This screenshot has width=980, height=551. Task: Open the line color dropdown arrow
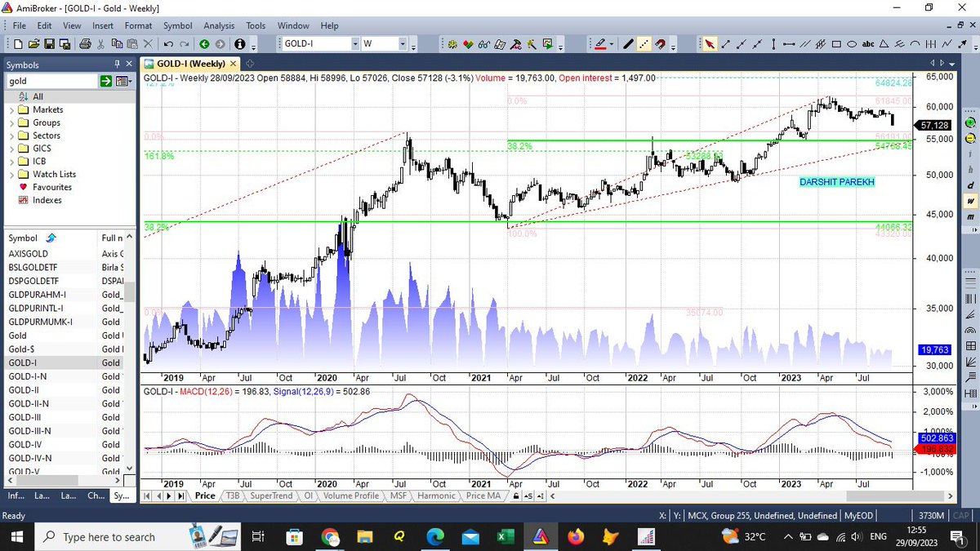(611, 44)
